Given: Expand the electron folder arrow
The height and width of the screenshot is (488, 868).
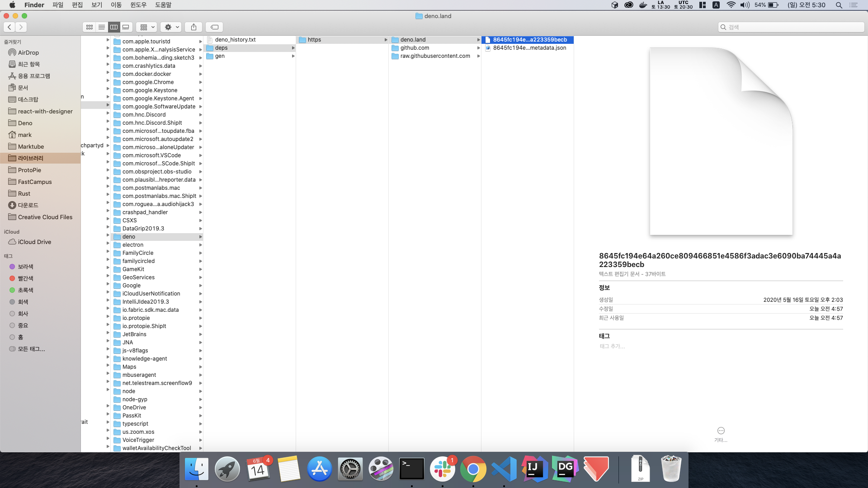Looking at the screenshot, I should [x=200, y=245].
